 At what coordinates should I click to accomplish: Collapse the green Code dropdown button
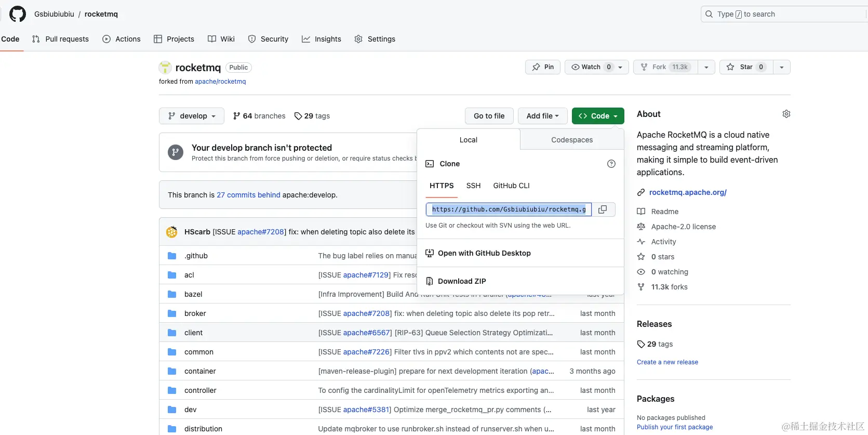pyautogui.click(x=598, y=116)
